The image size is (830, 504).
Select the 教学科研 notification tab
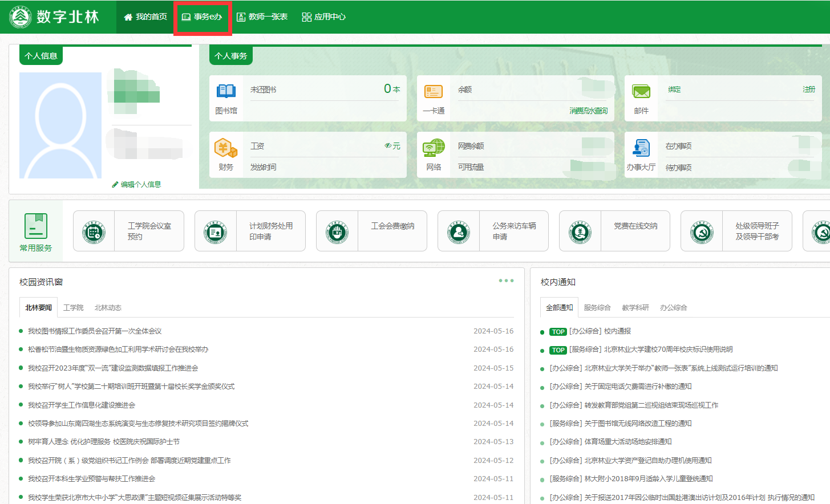[x=635, y=308]
